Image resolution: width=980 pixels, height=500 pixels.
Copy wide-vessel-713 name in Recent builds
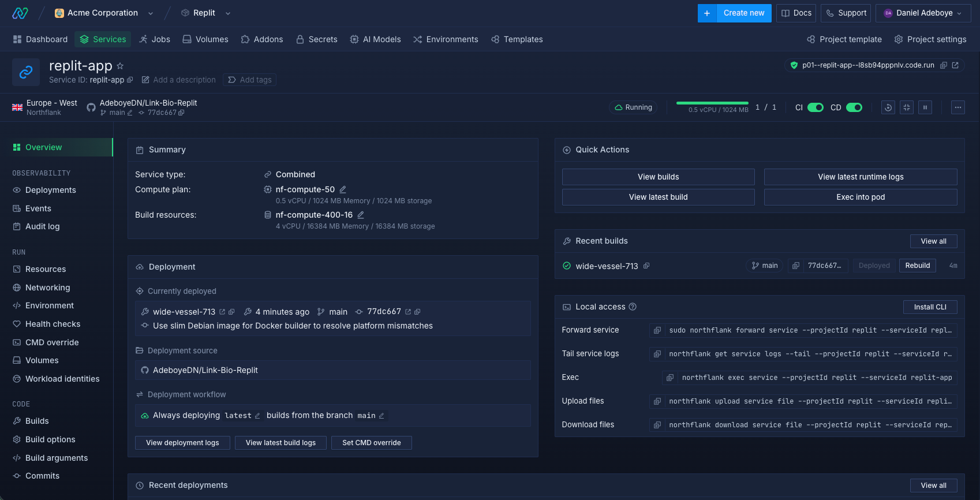[646, 266]
